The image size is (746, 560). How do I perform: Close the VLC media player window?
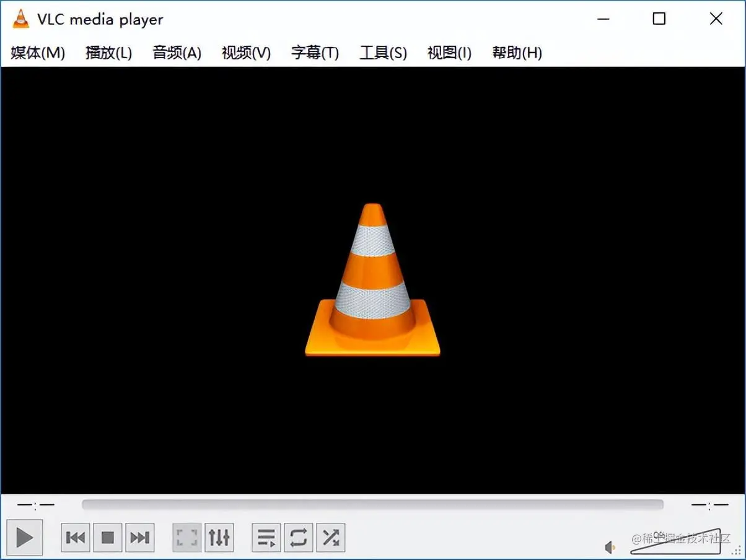tap(716, 19)
